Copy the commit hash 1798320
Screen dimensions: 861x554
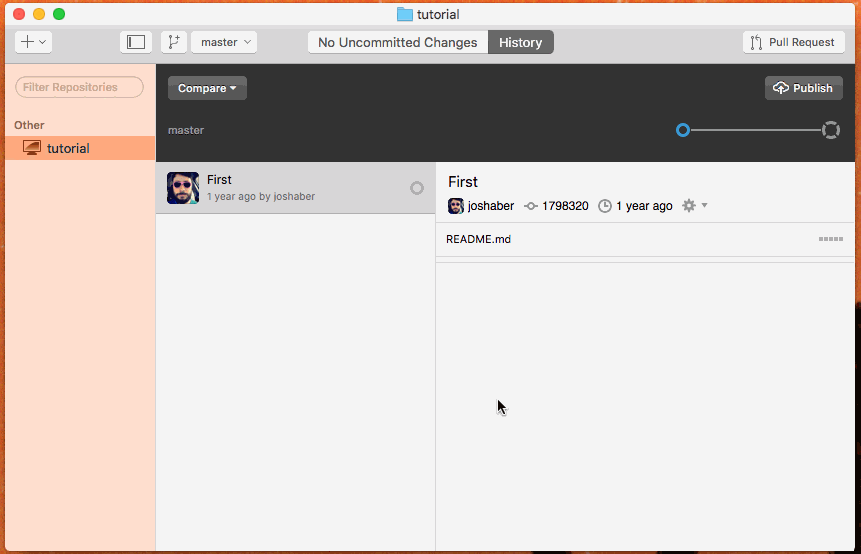565,206
